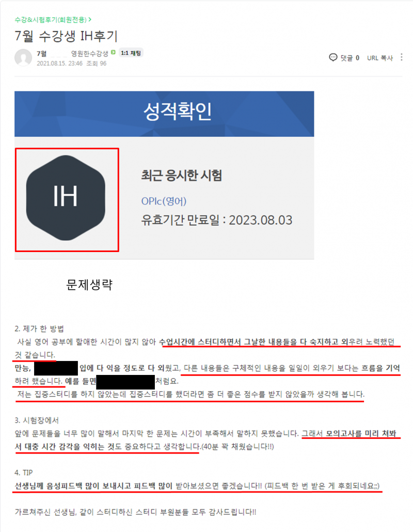Open the 수강&시험후기(회원전용) board link
This screenshot has height=532, width=413.
[x=51, y=20]
